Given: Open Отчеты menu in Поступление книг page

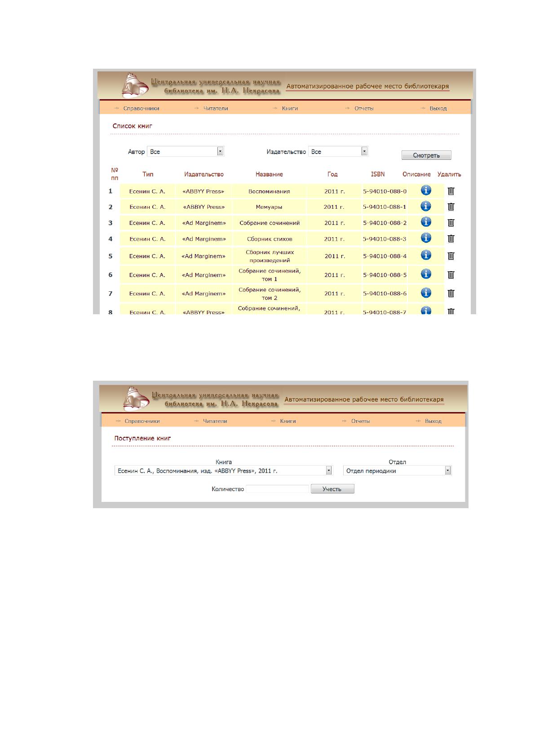Looking at the screenshot, I should click(360, 421).
